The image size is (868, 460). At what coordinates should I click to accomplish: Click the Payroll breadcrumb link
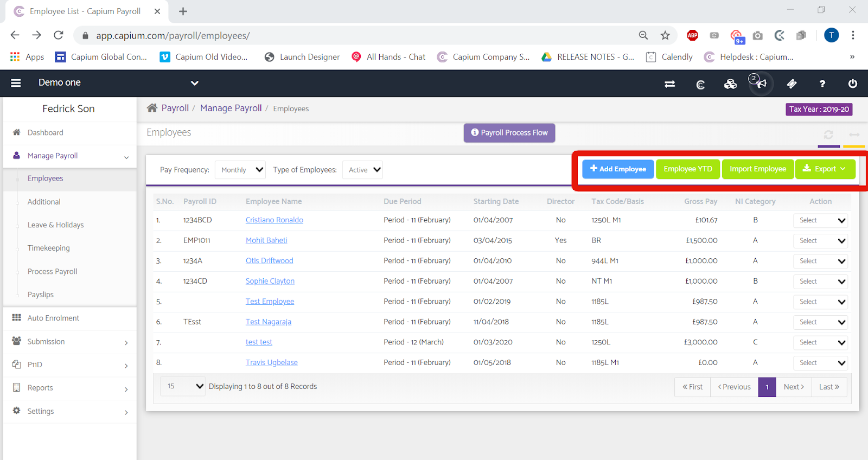pyautogui.click(x=175, y=108)
